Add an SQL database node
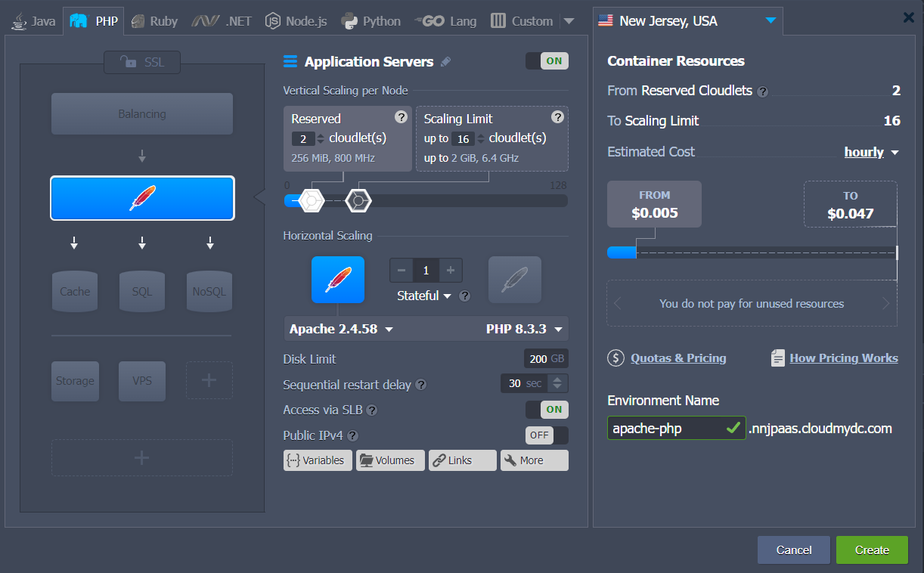 [142, 291]
